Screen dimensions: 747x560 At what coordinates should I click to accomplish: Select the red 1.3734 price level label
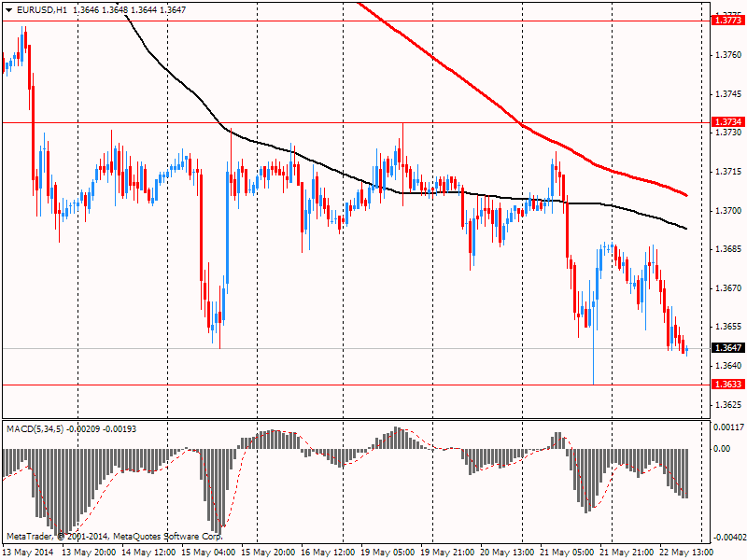[728, 122]
